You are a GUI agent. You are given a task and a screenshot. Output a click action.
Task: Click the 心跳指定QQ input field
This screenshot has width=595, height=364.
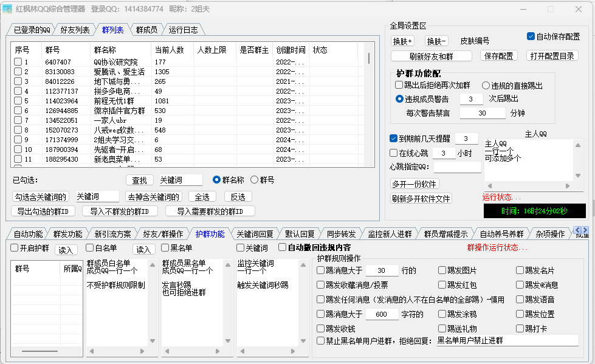pos(456,167)
